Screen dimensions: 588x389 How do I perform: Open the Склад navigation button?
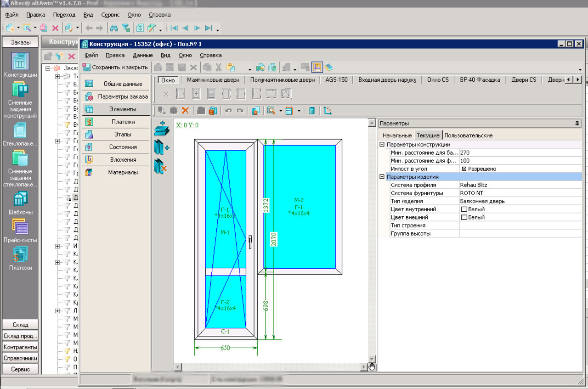[20, 325]
